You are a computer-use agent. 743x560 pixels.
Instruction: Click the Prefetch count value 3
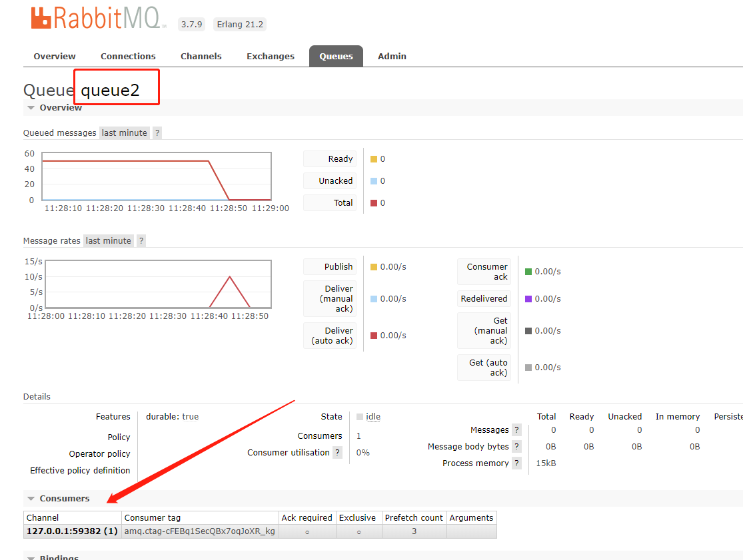click(x=414, y=531)
